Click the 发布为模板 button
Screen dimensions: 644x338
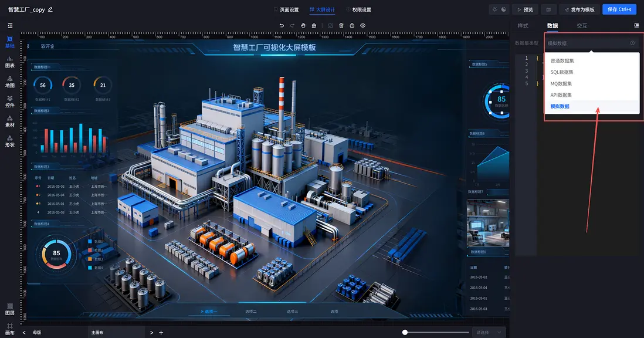click(579, 9)
